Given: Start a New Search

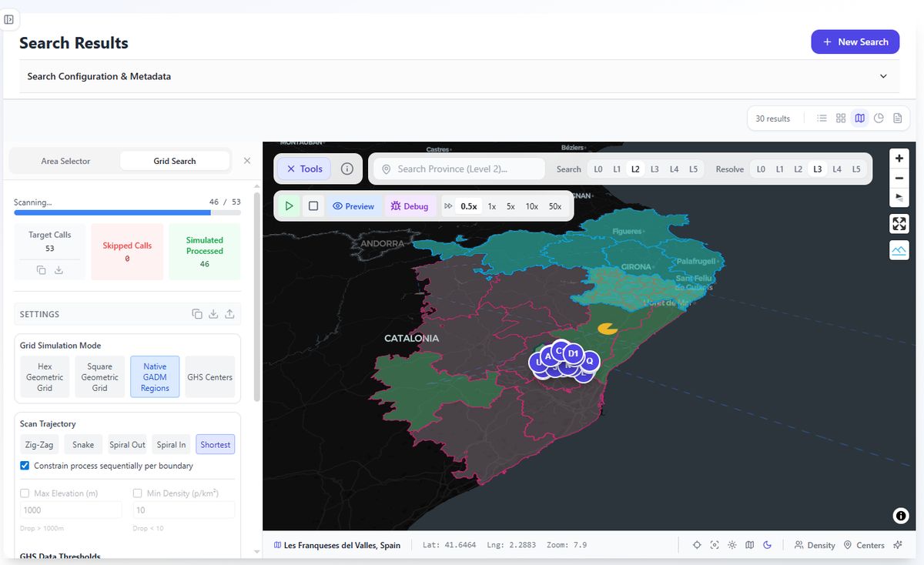Looking at the screenshot, I should click(x=855, y=42).
